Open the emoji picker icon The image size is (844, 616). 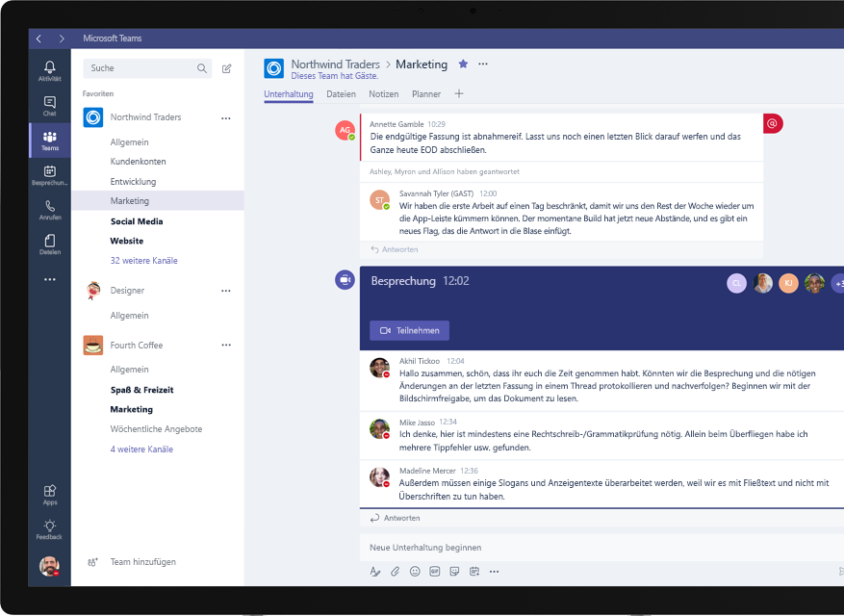(x=415, y=572)
